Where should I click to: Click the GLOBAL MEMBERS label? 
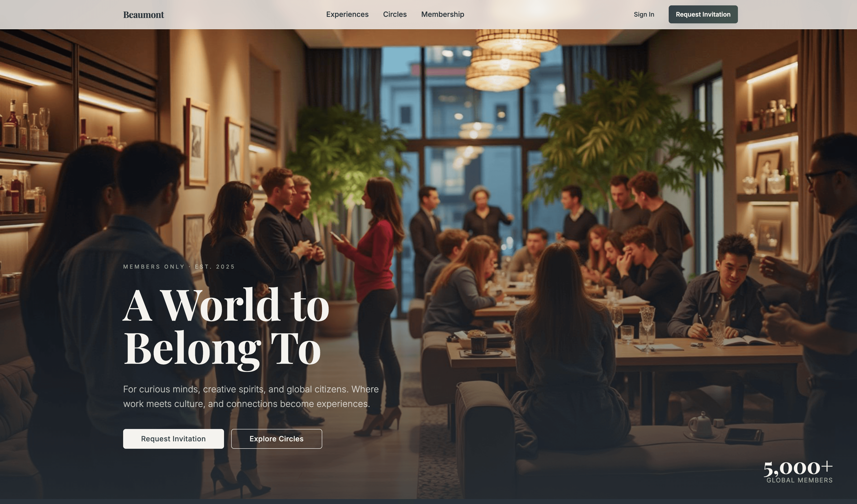[x=799, y=480]
